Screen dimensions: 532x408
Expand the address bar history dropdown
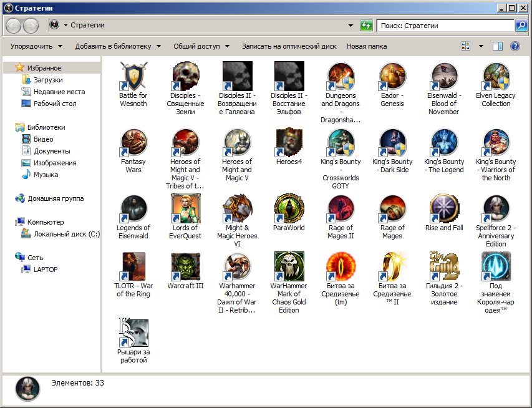[x=351, y=26]
